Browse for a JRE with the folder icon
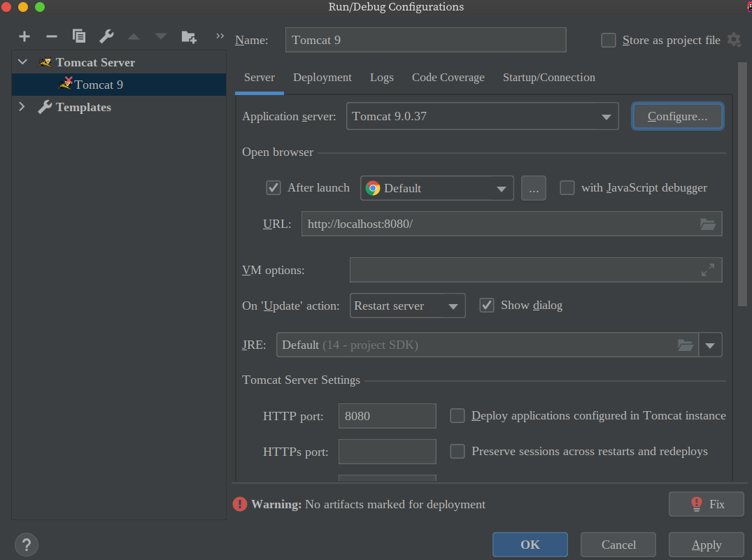 point(686,345)
